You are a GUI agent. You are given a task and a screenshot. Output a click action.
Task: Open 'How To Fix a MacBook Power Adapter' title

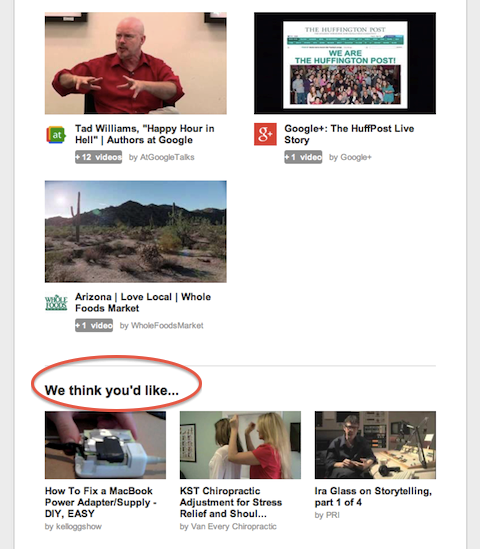click(100, 502)
